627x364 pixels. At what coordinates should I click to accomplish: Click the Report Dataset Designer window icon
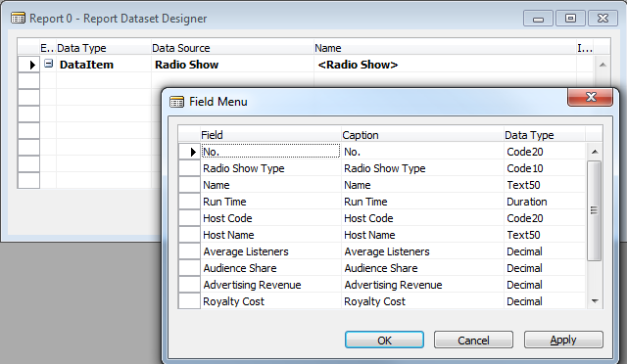coord(18,18)
